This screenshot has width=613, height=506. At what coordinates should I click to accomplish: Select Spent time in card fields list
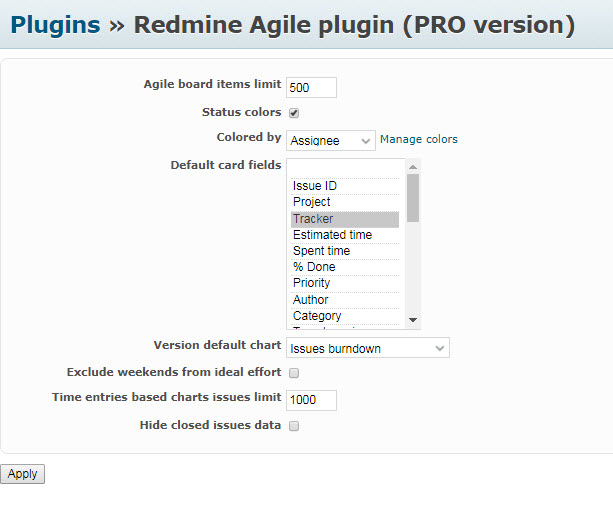(x=345, y=251)
